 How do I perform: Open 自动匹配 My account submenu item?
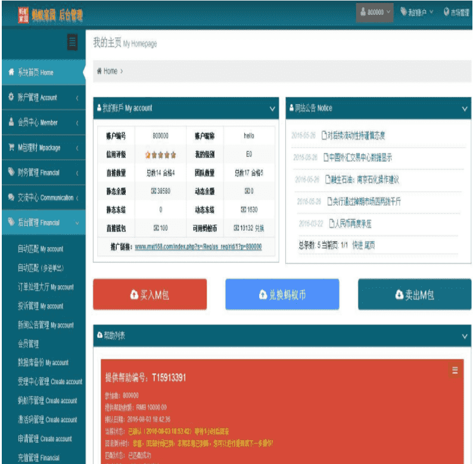pyautogui.click(x=41, y=249)
